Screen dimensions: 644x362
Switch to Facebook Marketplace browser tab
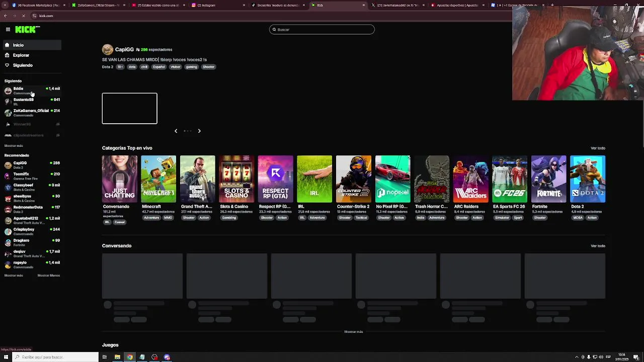(x=38, y=5)
